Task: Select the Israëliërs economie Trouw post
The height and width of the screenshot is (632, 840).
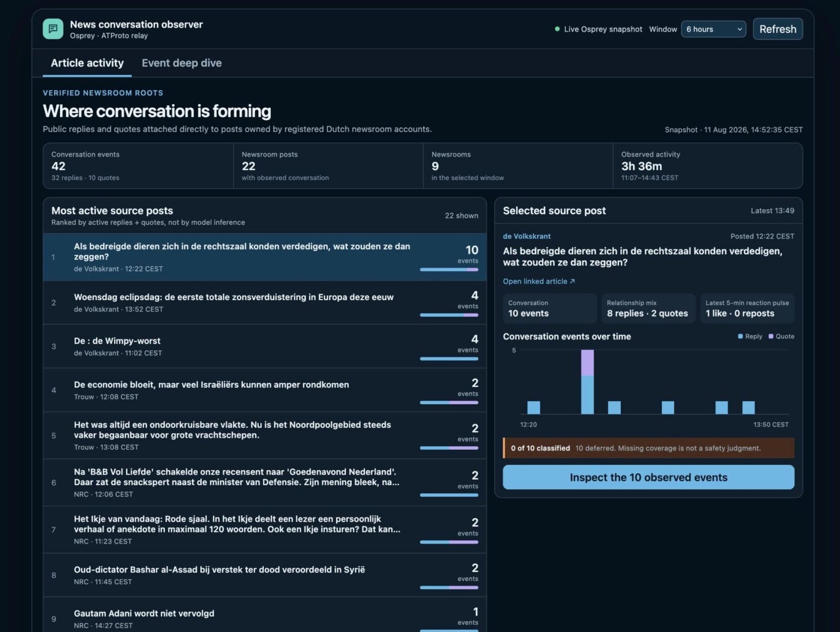Action: point(265,390)
